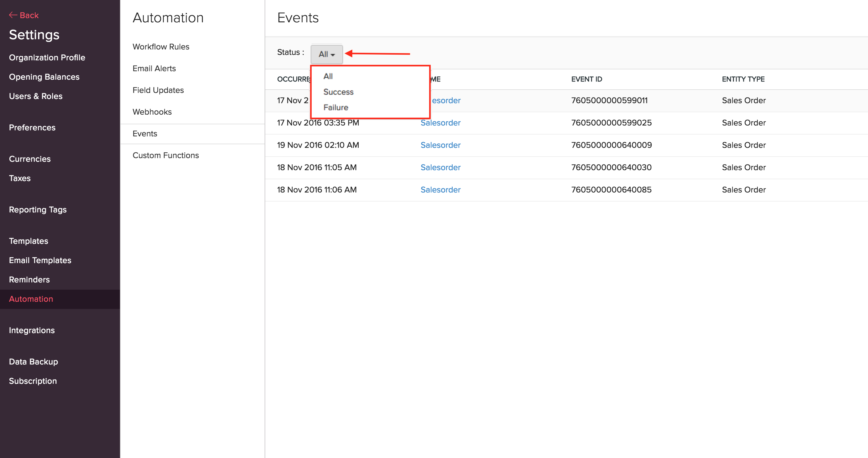Image resolution: width=868 pixels, height=458 pixels.
Task: Open Email Templates in sidebar
Action: (x=40, y=260)
